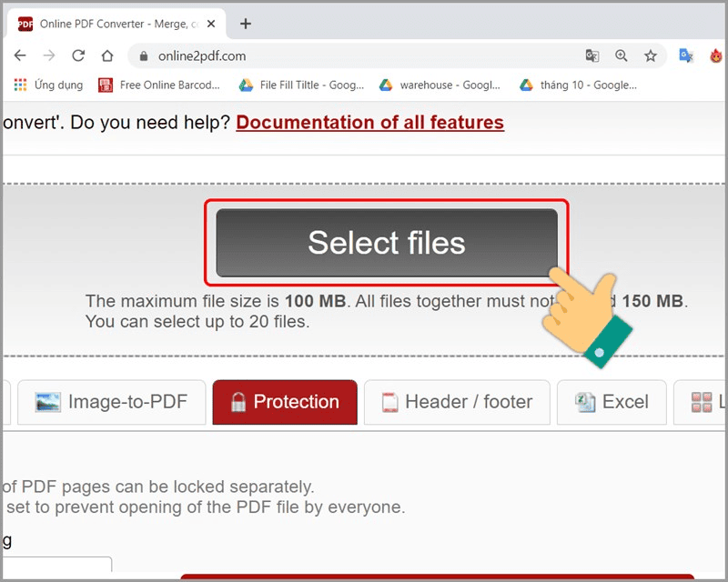Open the Google Translate extension icon
This screenshot has height=582, width=728.
coord(686,55)
